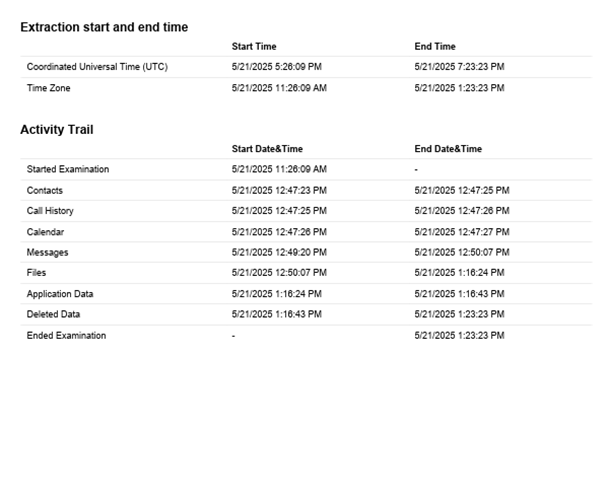Select the Started Examination row label

pos(68,170)
